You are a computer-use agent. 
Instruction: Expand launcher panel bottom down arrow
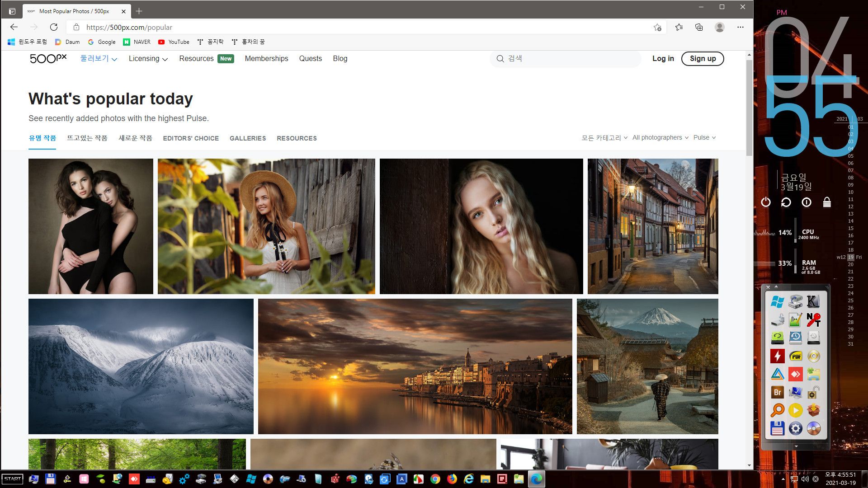(796, 446)
